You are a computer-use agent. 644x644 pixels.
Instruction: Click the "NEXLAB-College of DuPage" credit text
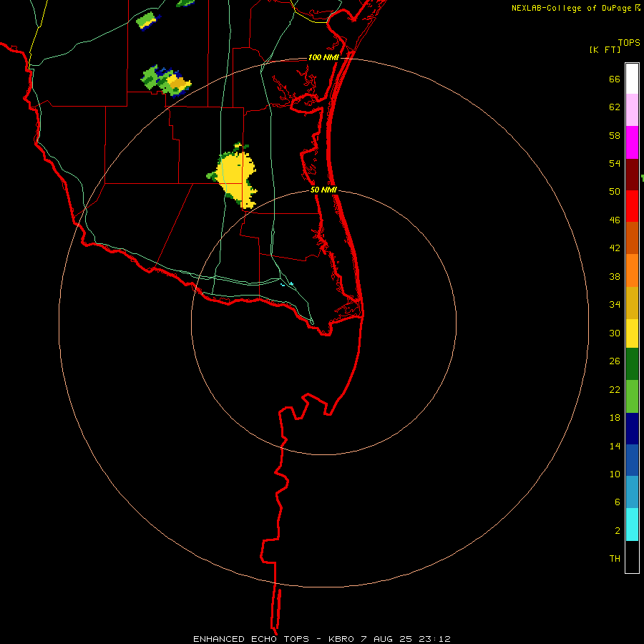coord(571,8)
